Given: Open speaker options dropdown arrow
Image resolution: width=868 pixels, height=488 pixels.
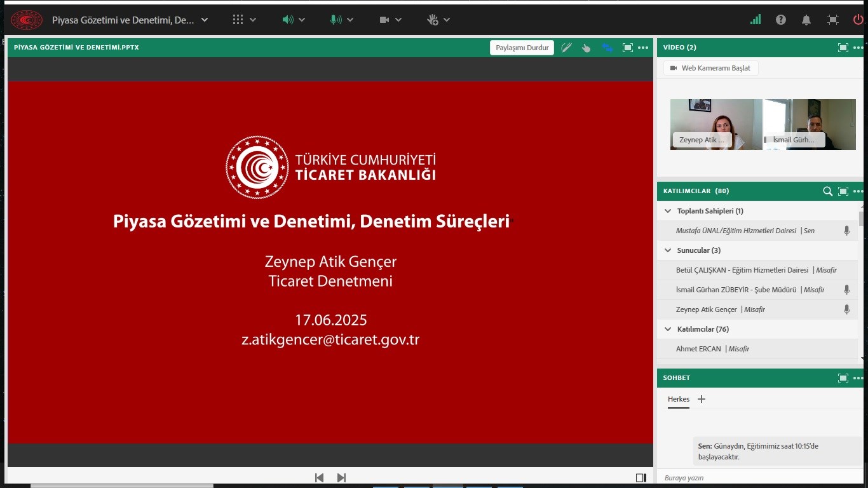Looking at the screenshot, I should tap(302, 20).
